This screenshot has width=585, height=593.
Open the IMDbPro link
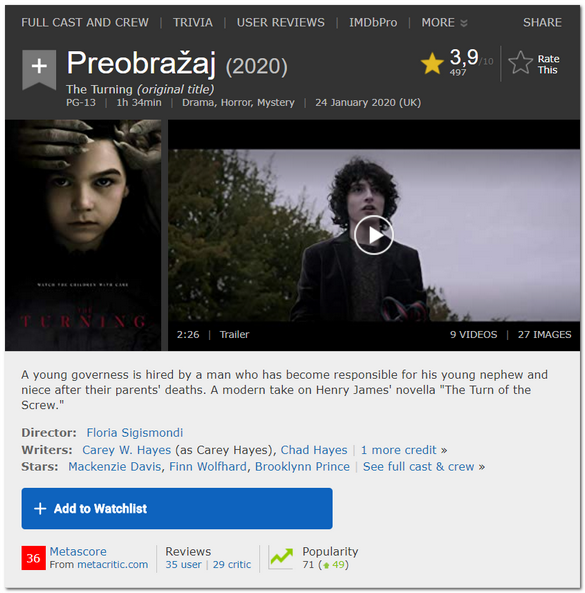373,23
